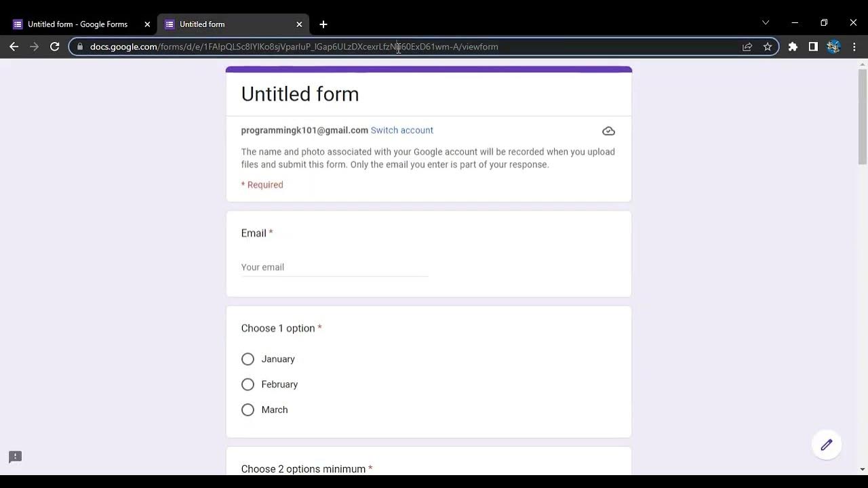Image resolution: width=868 pixels, height=488 pixels.
Task: Click the site lock icon
Action: click(x=80, y=47)
